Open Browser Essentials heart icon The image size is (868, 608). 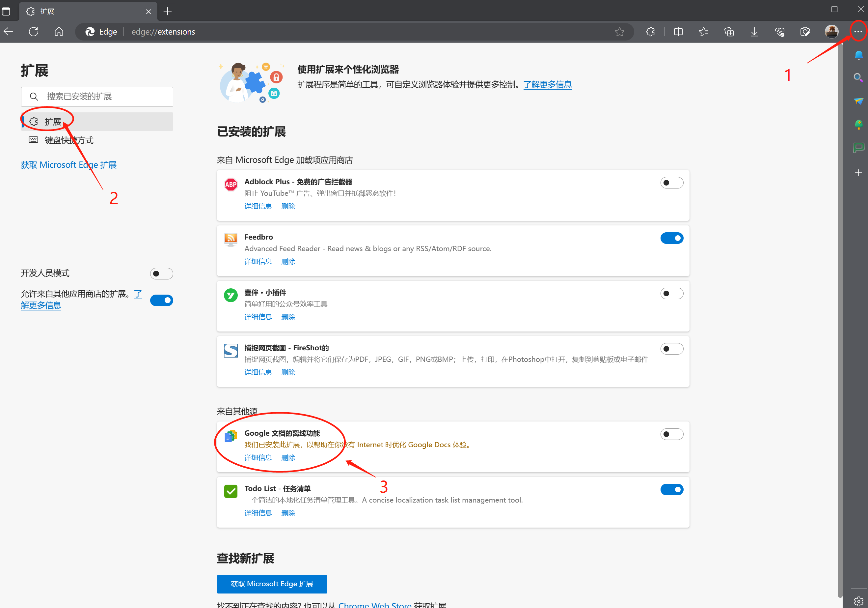[x=780, y=32]
